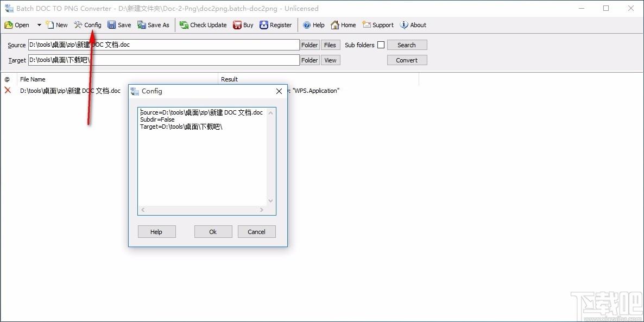Start conversion with Convert button
The image size is (644, 322).
pos(407,60)
